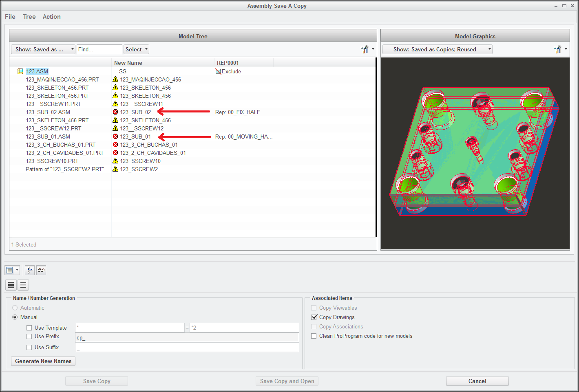579x392 pixels.
Task: Click the 3D plate model preview
Action: [x=474, y=152]
